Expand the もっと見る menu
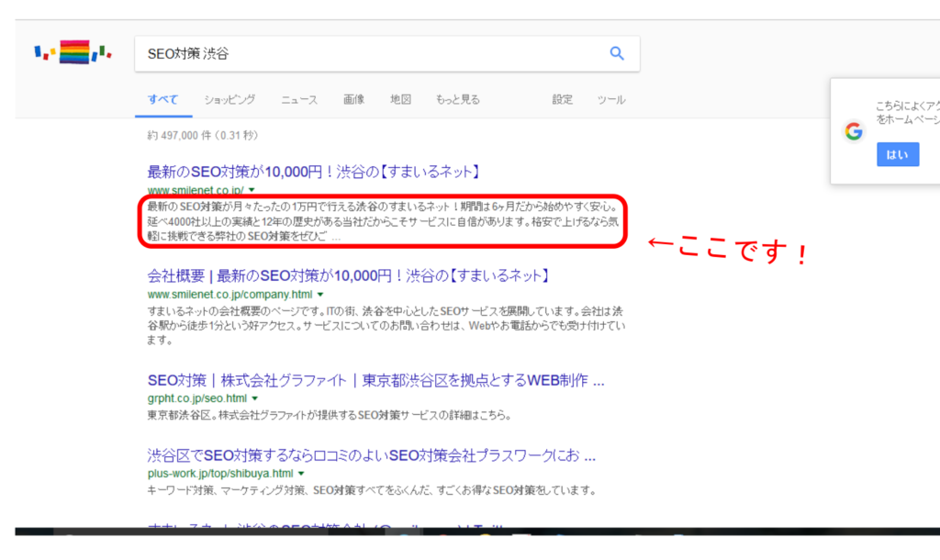The image size is (940, 560). [457, 99]
